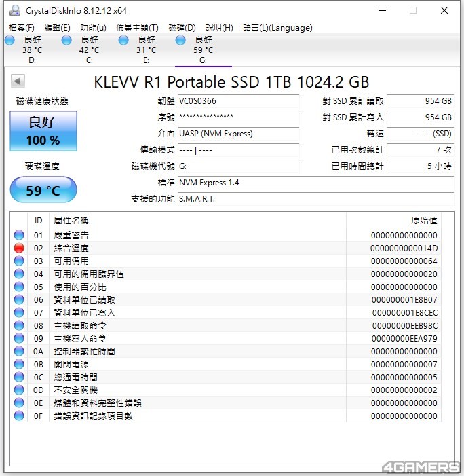The height and width of the screenshot is (476, 464).
Task: Click raw value 000000001E8B07
Action: pos(404,300)
